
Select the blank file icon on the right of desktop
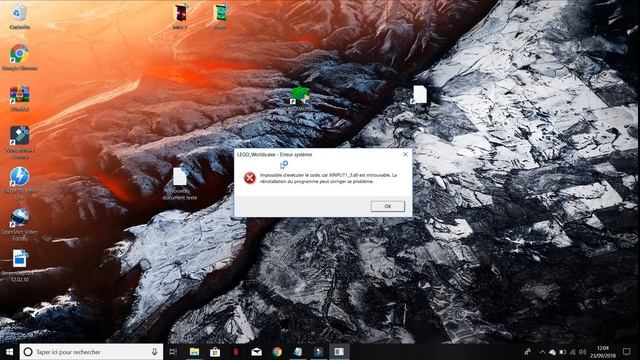[419, 95]
